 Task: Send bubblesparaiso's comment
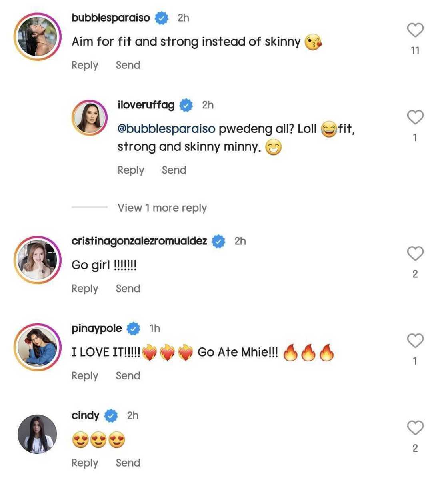pos(128,65)
